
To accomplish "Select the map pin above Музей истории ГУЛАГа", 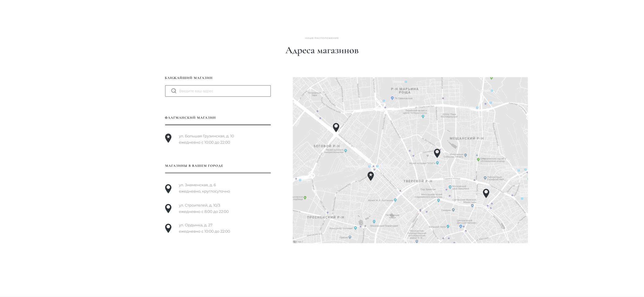I will click(x=437, y=153).
